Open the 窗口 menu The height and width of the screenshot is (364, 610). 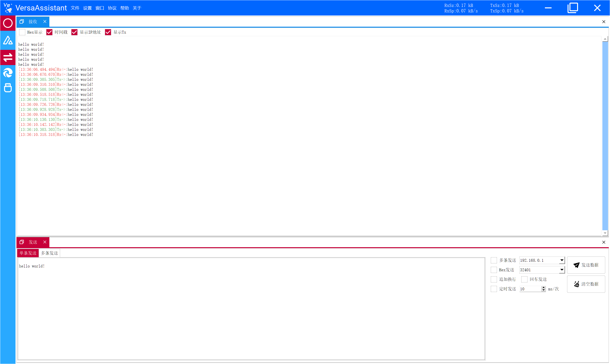(x=100, y=8)
